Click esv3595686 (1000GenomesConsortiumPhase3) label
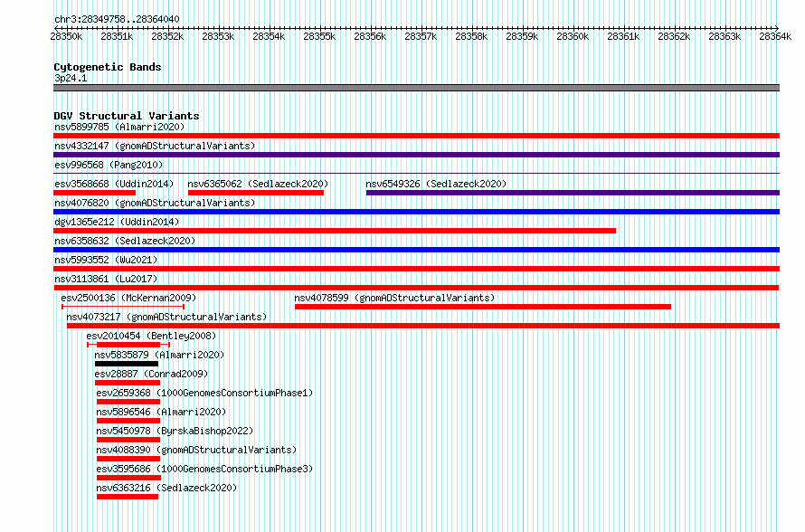 click(x=204, y=469)
